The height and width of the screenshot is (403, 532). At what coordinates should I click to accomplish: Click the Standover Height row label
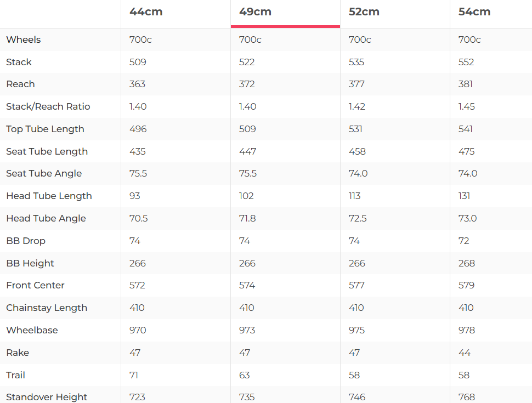[x=47, y=397]
